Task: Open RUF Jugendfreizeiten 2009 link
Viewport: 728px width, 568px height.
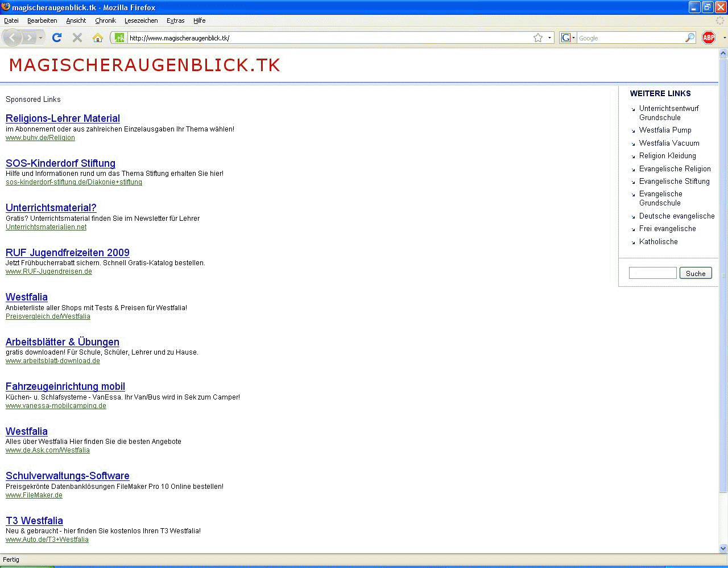Action: point(68,253)
